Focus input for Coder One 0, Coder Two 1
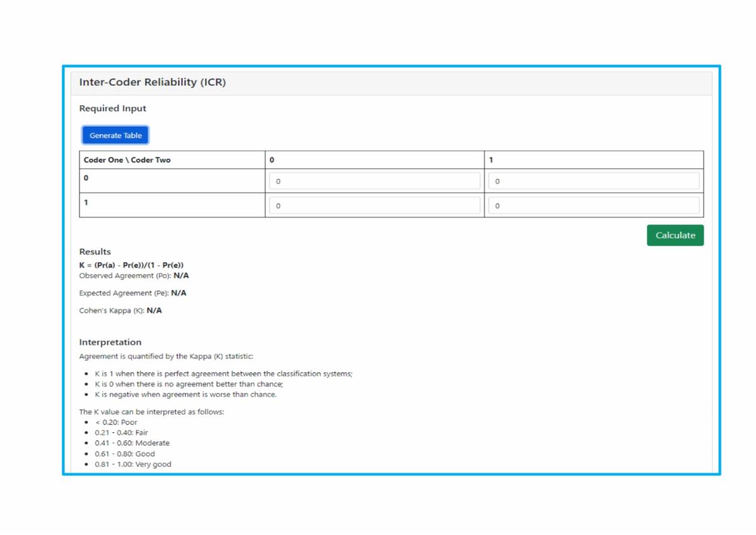756x535 pixels. coord(593,181)
